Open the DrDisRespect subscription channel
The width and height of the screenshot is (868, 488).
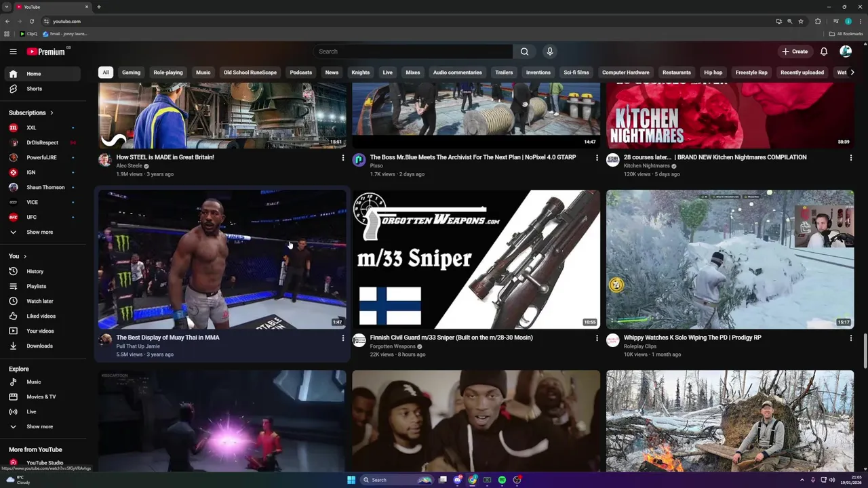pos(42,142)
